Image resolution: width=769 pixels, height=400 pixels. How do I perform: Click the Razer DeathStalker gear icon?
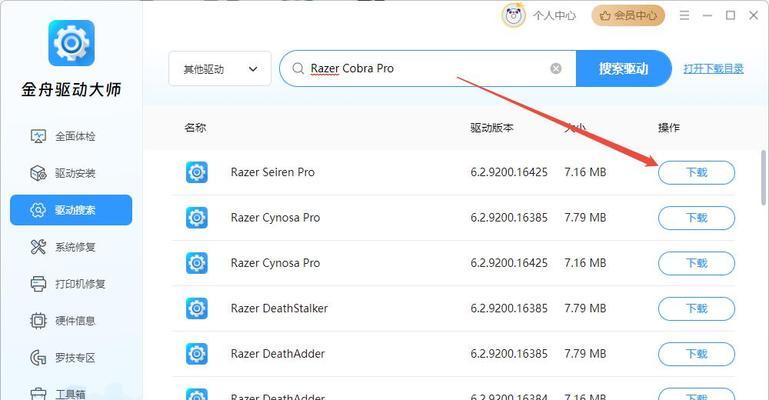pos(197,308)
